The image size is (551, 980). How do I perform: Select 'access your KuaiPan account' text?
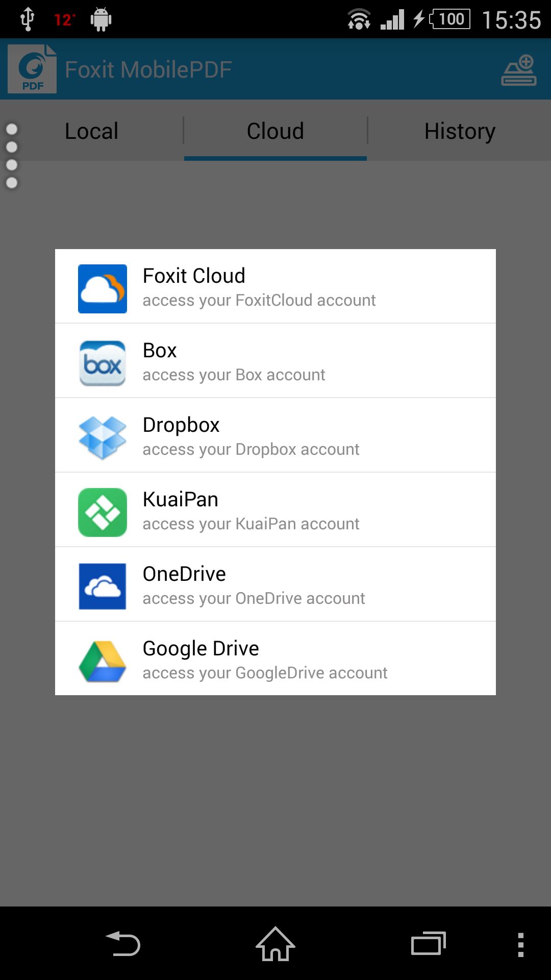(x=251, y=524)
